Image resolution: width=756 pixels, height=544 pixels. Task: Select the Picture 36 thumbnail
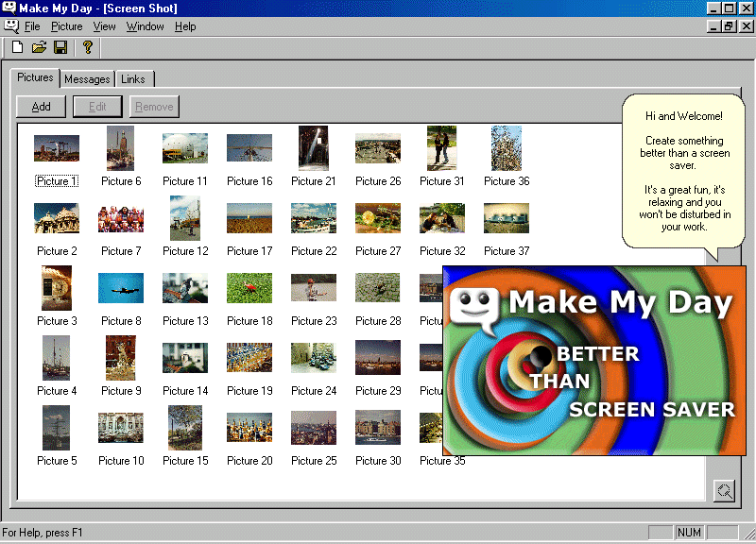point(507,148)
